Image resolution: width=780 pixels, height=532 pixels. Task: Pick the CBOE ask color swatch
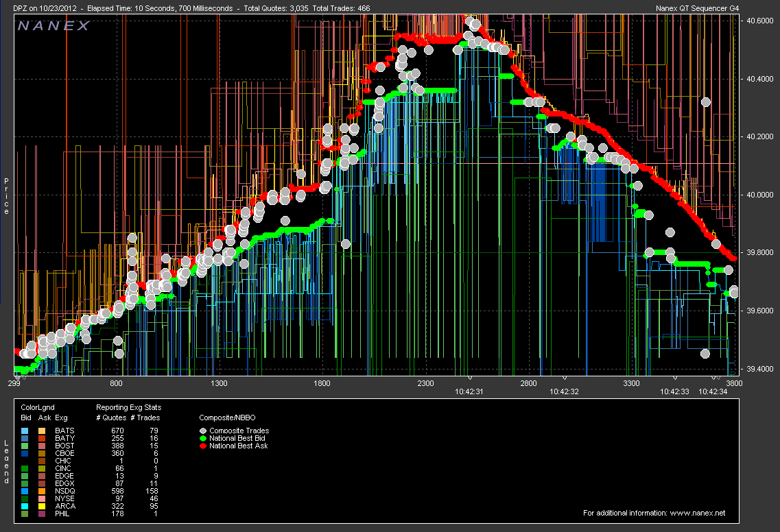pos(42,453)
